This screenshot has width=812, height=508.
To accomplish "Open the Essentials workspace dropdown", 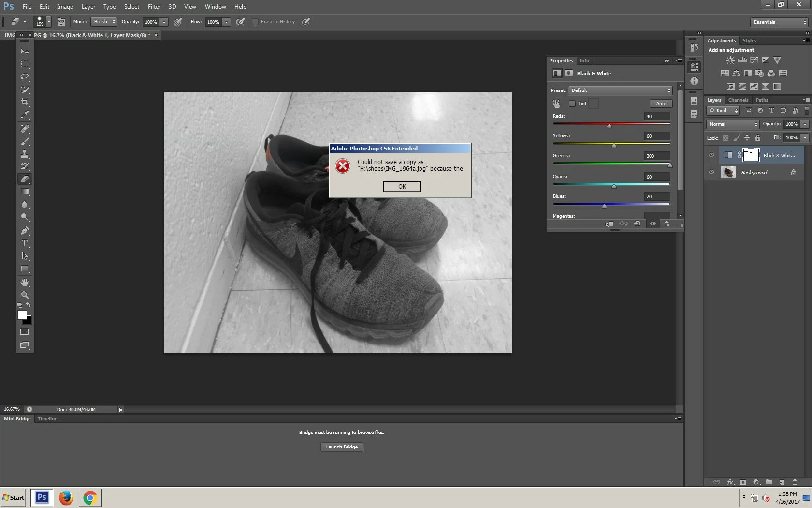I will click(780, 22).
